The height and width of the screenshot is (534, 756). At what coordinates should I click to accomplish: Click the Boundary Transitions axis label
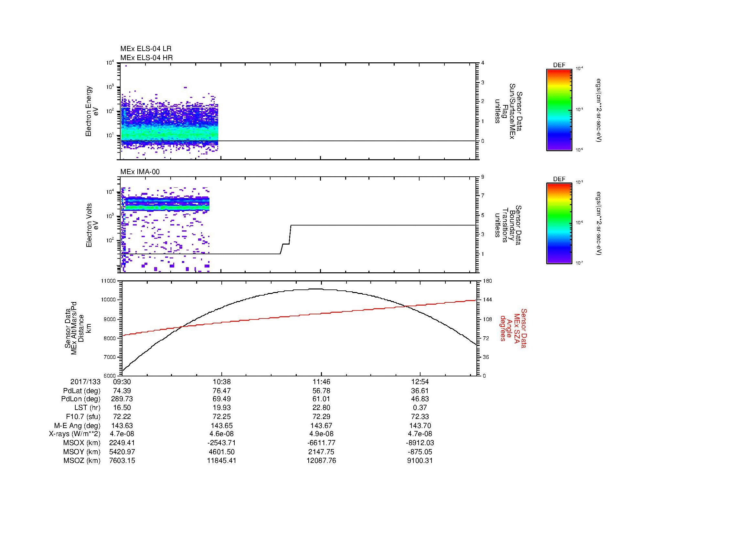[508, 225]
